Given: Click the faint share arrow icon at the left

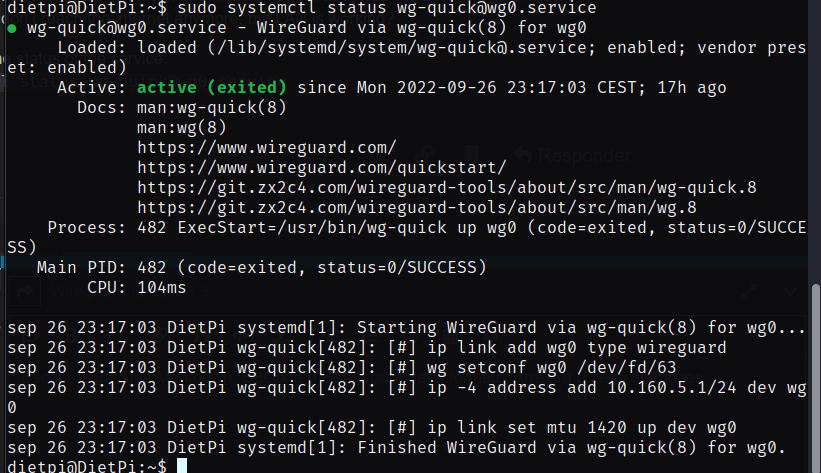Looking at the screenshot, I should coord(25,291).
